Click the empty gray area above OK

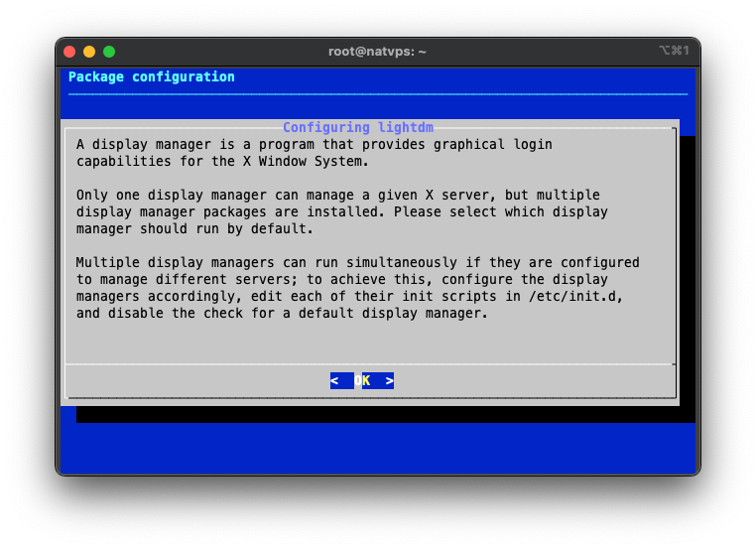(367, 343)
